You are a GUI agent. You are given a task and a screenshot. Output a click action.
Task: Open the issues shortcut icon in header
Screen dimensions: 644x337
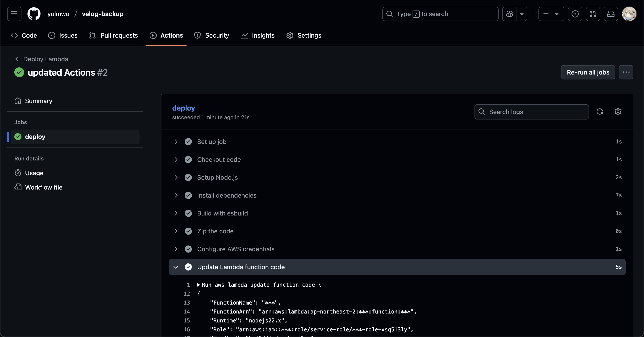coord(575,14)
